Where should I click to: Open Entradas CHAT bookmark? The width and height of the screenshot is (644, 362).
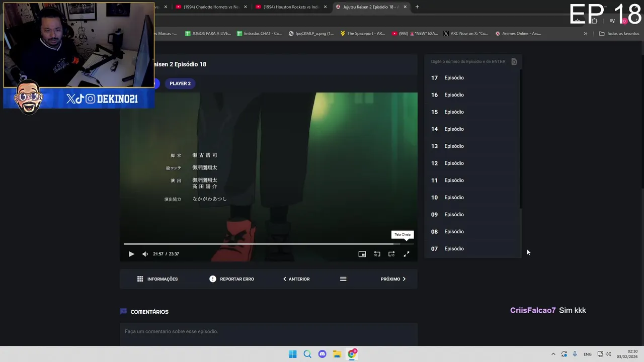click(x=259, y=34)
